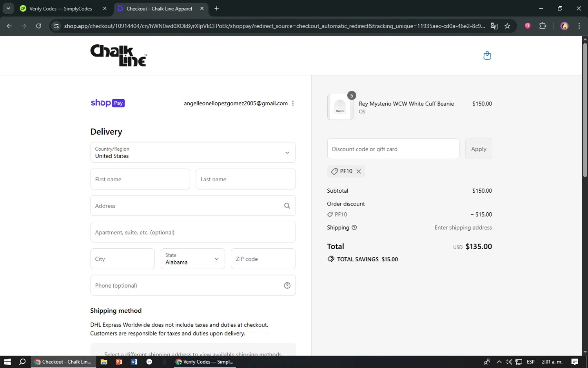
Task: Open the red shield extension icon
Action: (x=528, y=26)
